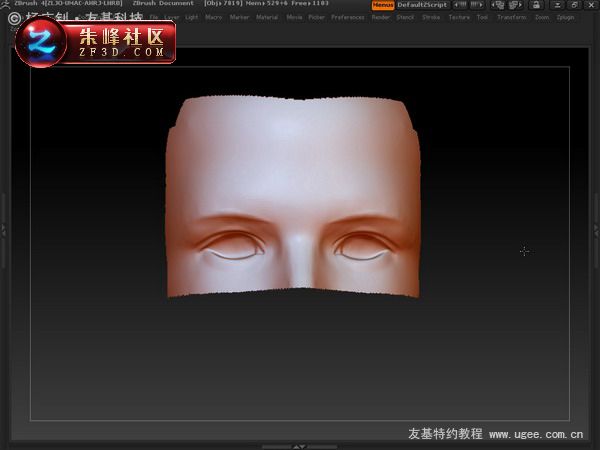Expand the right tray divider arrows
The height and width of the screenshot is (450, 600).
coord(596,230)
